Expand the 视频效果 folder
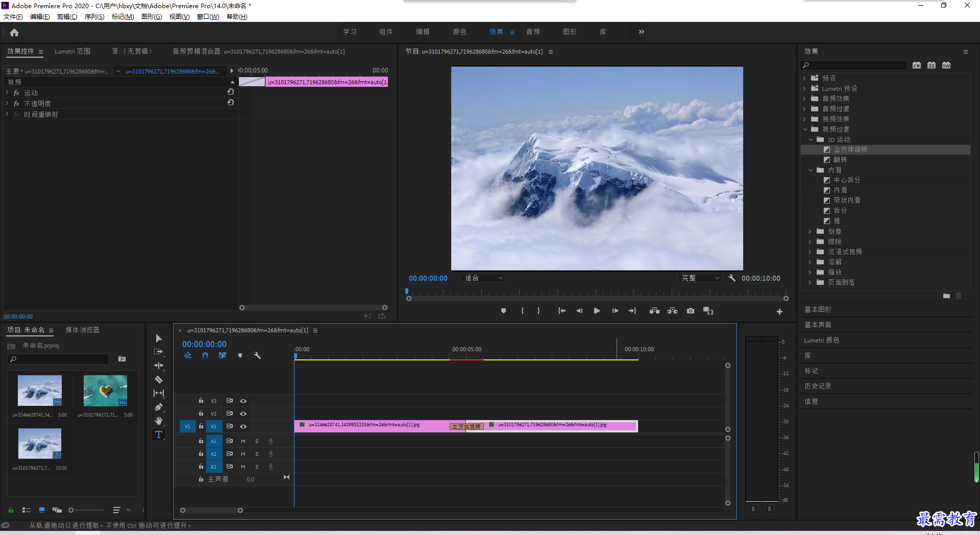 tap(805, 119)
